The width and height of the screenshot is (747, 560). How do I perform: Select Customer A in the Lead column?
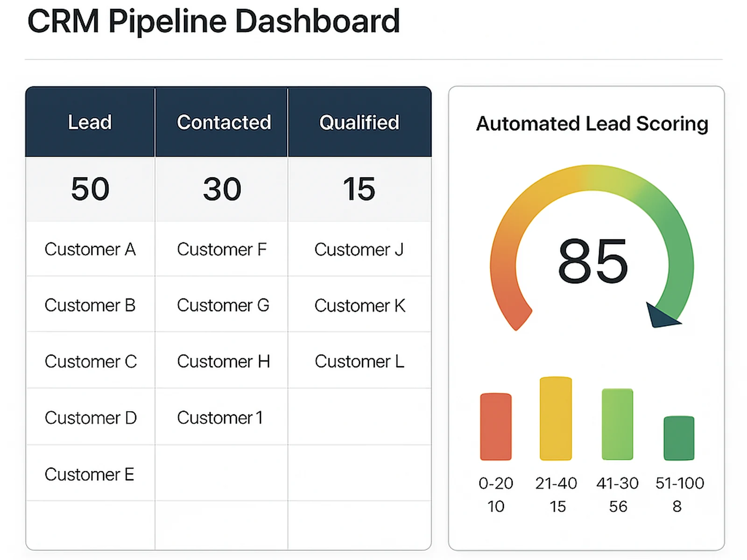tap(90, 249)
